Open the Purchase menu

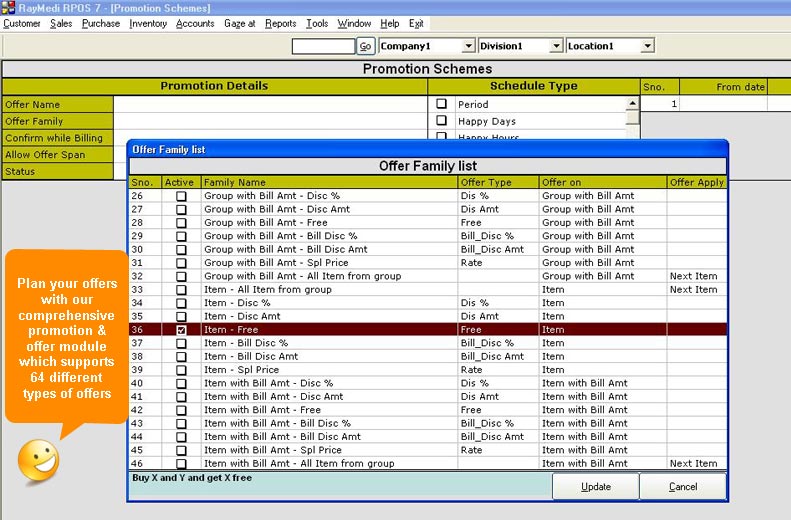101,23
